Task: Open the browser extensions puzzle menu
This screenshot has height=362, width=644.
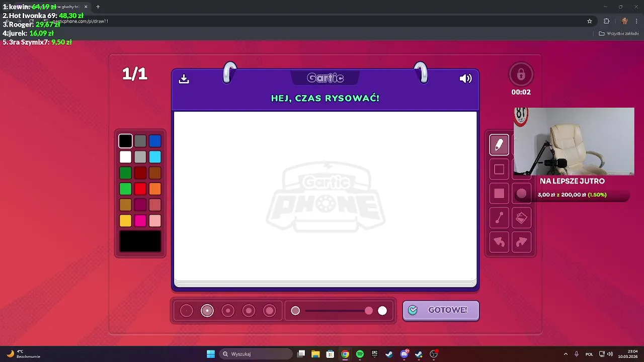Action: pos(606,21)
